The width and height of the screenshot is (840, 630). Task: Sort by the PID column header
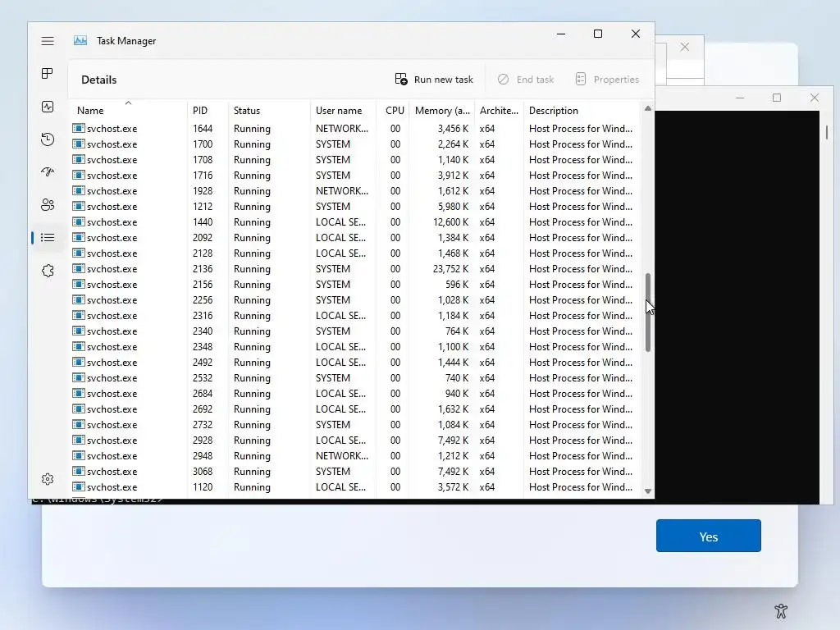(208, 111)
